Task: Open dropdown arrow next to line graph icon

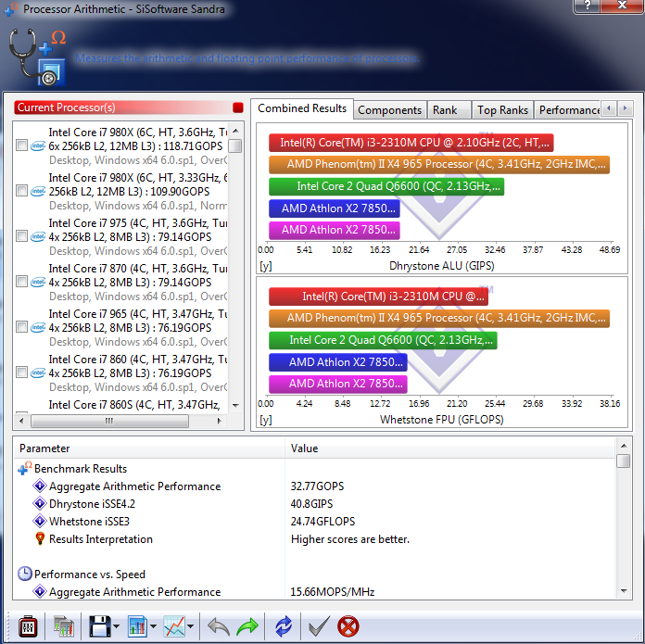Action: click(x=191, y=626)
